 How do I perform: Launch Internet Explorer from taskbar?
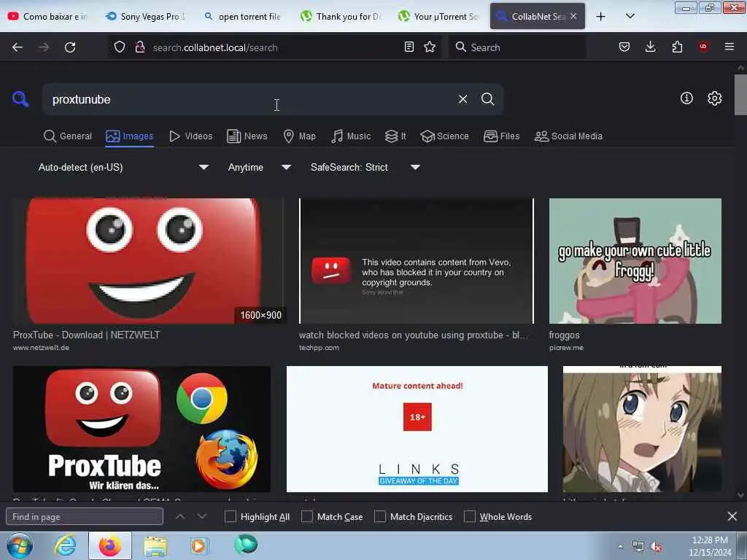[x=65, y=545]
